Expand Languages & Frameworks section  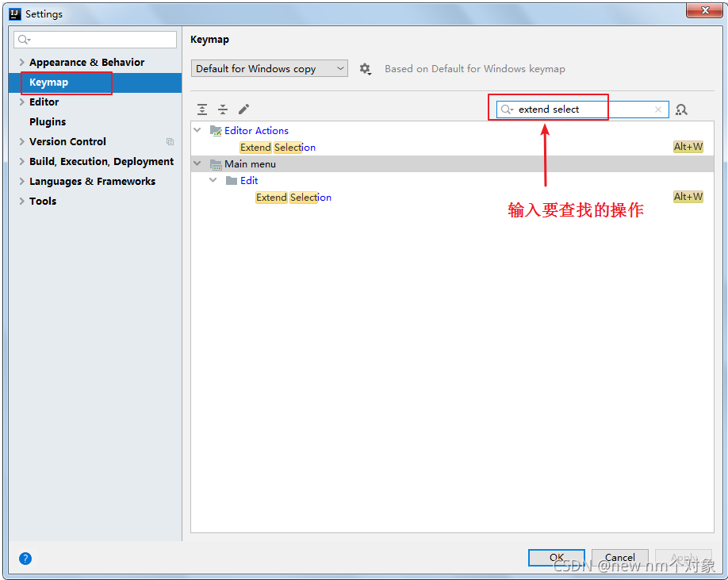(x=22, y=182)
